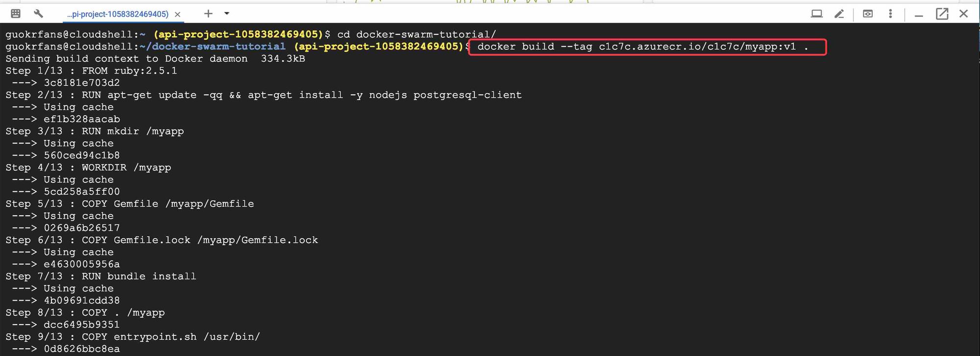Click the 'cd docker-swarm-tutorial/' command text
The image size is (980, 356).
(416, 34)
